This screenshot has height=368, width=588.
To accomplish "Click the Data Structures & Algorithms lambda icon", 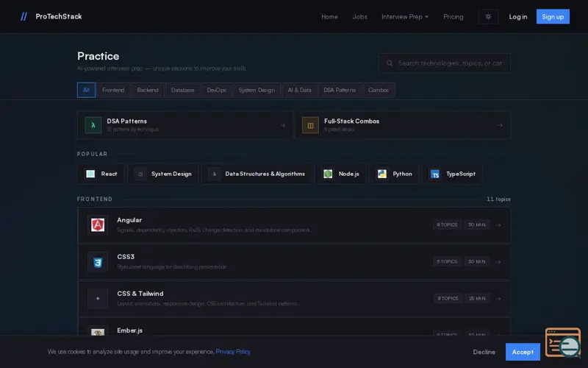I will [x=214, y=174].
